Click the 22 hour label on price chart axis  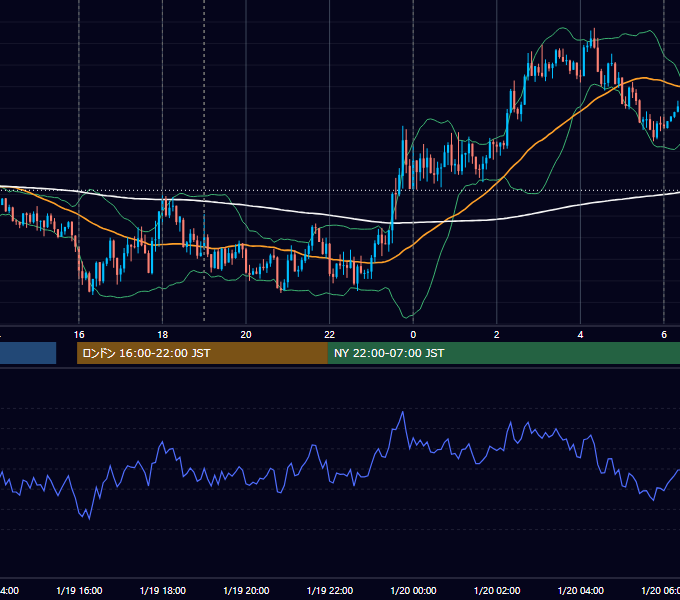(x=330, y=335)
